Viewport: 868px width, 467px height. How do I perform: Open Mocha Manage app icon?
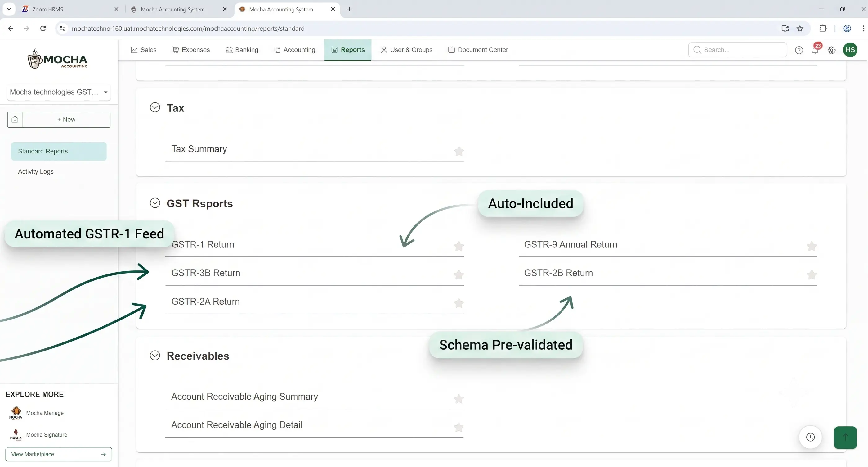tap(16, 413)
